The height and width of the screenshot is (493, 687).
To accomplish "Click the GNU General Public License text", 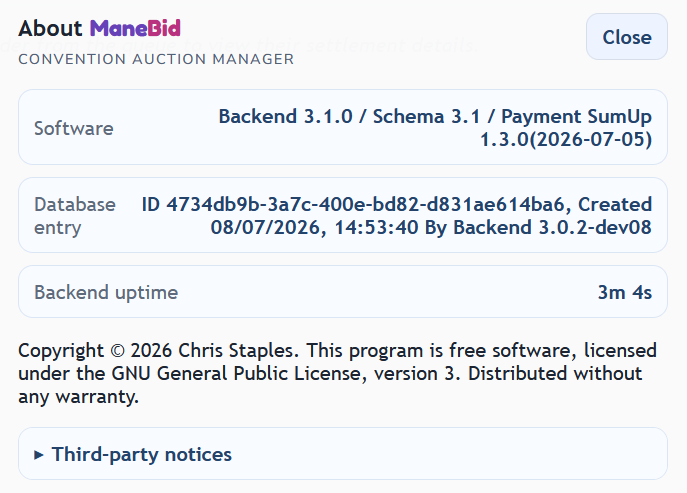I will (x=237, y=374).
